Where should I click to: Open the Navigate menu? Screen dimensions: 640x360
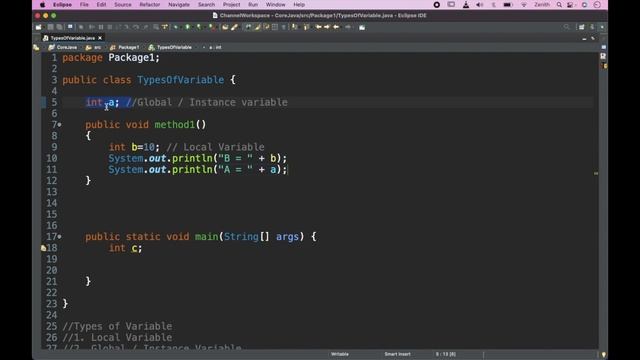[x=179, y=4]
